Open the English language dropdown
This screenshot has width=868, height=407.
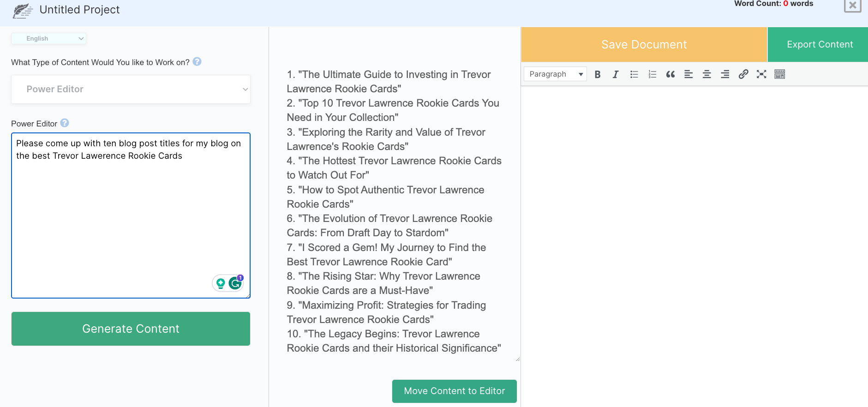pyautogui.click(x=48, y=38)
